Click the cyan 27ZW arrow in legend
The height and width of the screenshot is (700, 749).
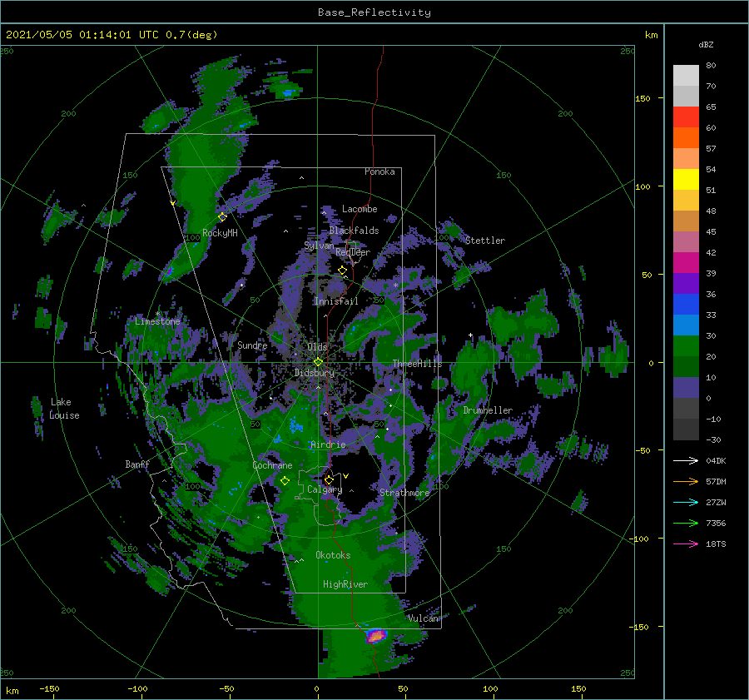tap(686, 502)
